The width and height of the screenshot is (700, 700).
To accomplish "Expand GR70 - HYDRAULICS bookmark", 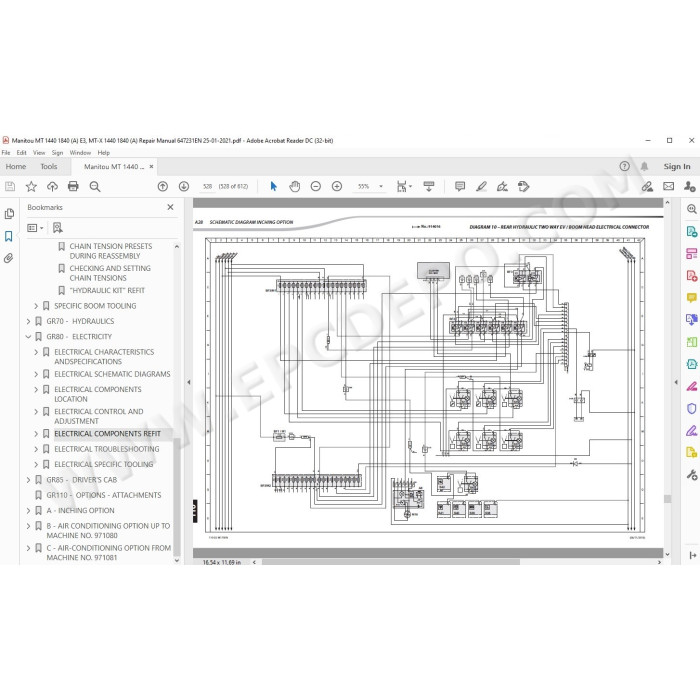I will tap(29, 321).
